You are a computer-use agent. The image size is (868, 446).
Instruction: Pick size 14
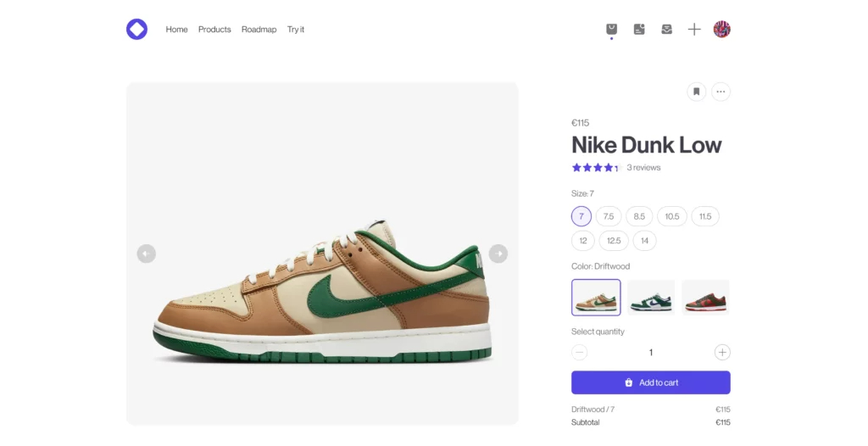(x=644, y=241)
